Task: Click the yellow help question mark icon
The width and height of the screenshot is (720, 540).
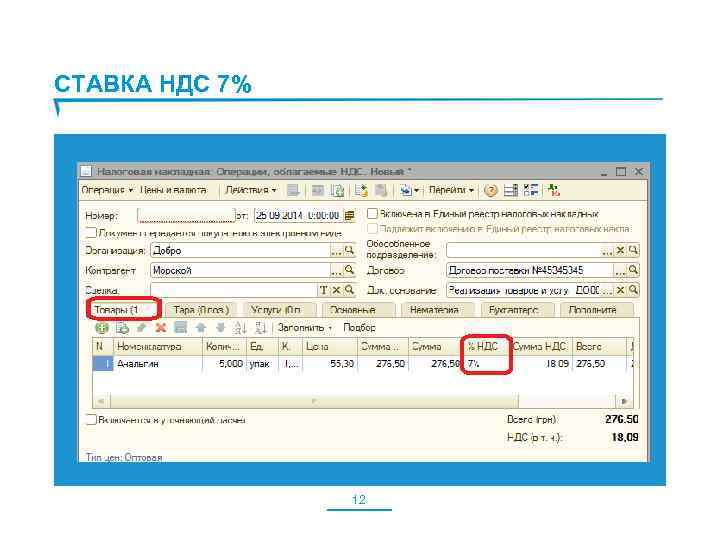Action: pos(491,191)
